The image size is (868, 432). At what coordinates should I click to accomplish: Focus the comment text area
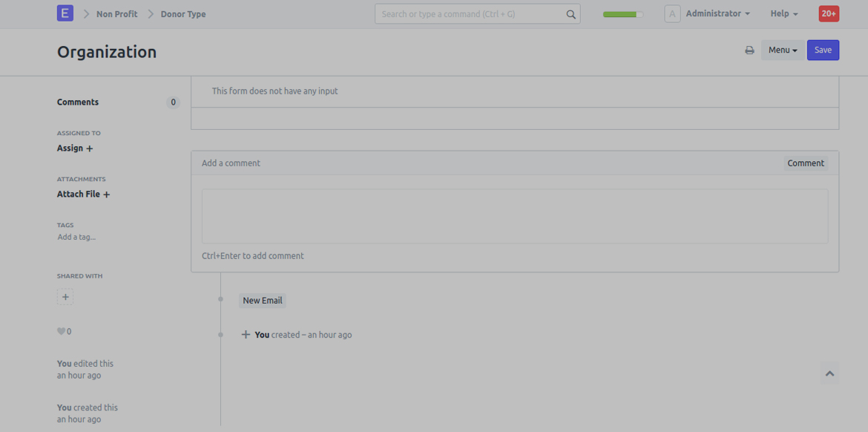tap(515, 216)
